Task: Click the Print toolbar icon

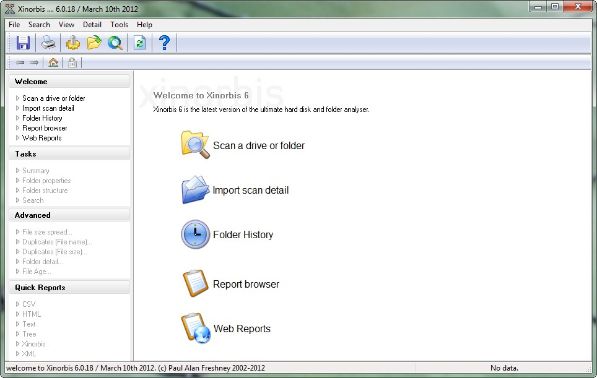Action: click(48, 43)
